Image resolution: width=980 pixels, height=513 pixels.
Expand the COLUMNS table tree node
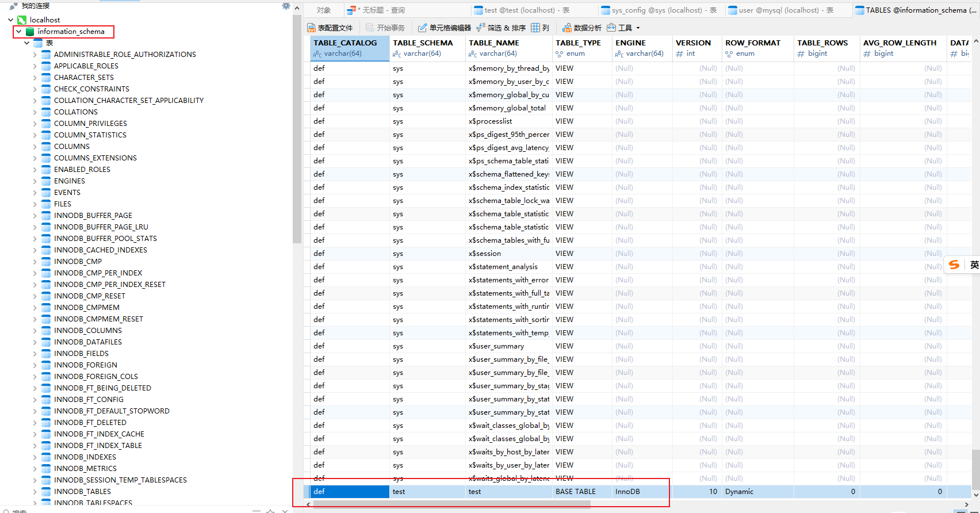(x=35, y=147)
